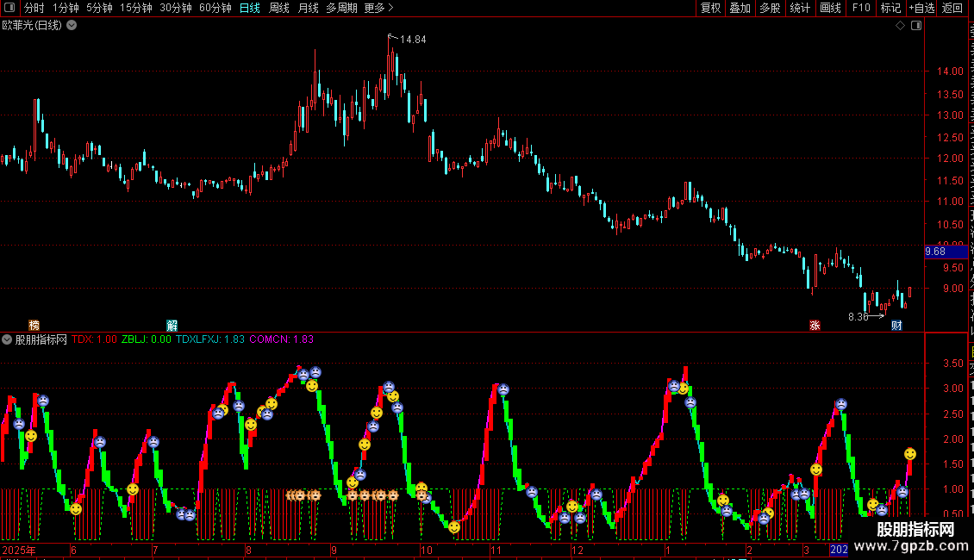Screen dimensions: 974x560
Task: Open the 榜 marker on the chart
Action: click(x=34, y=326)
